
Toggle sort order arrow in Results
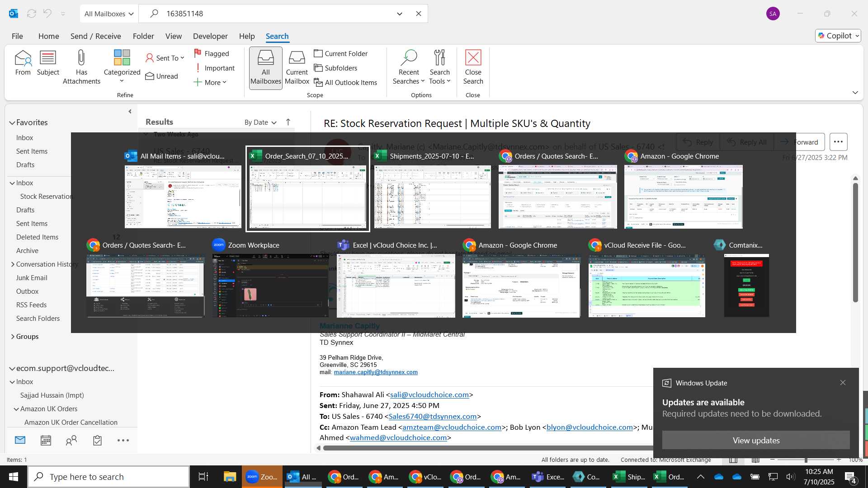pos(288,122)
